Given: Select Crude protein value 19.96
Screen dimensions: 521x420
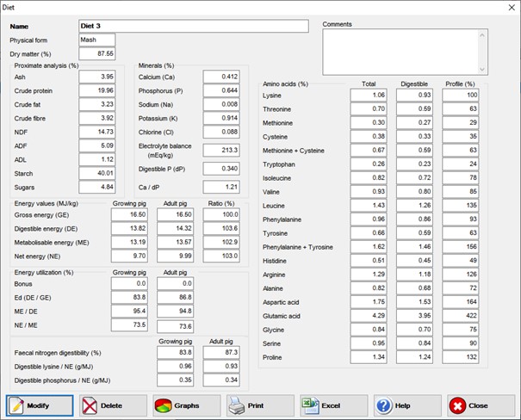Looking at the screenshot, I should (97, 90).
